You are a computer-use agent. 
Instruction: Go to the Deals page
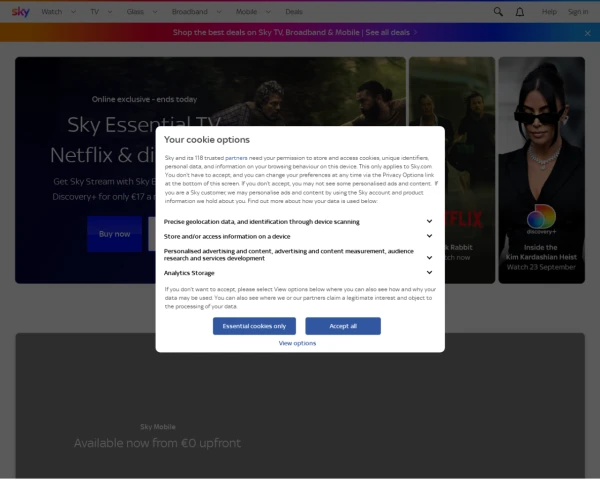pos(294,12)
